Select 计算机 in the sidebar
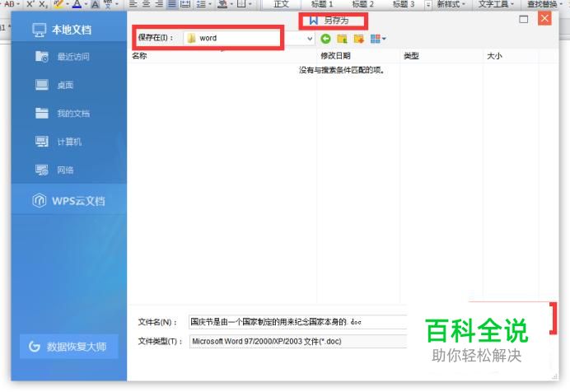 click(58, 142)
